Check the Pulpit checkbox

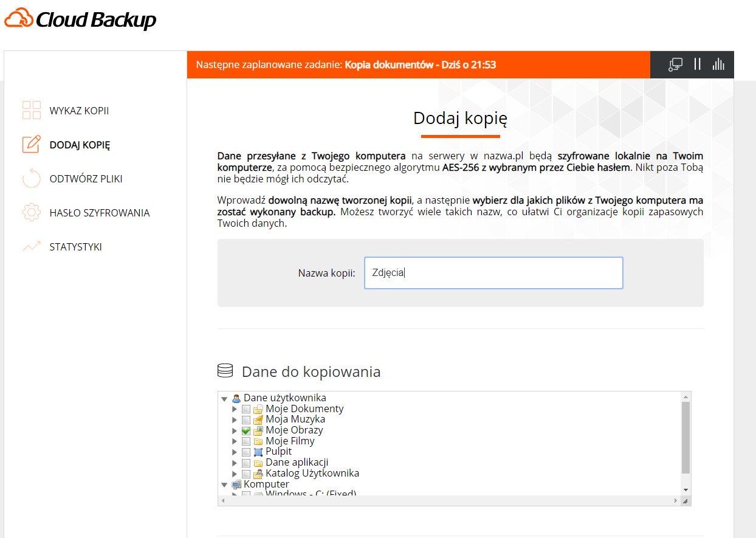pos(246,452)
